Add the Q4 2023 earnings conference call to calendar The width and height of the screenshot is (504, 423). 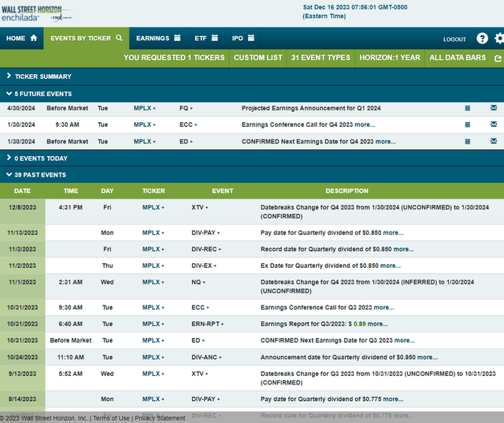pos(468,124)
